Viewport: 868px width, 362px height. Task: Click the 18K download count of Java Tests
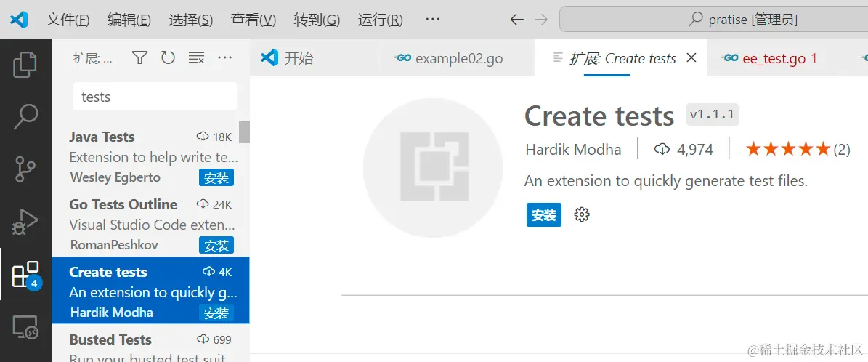click(214, 137)
